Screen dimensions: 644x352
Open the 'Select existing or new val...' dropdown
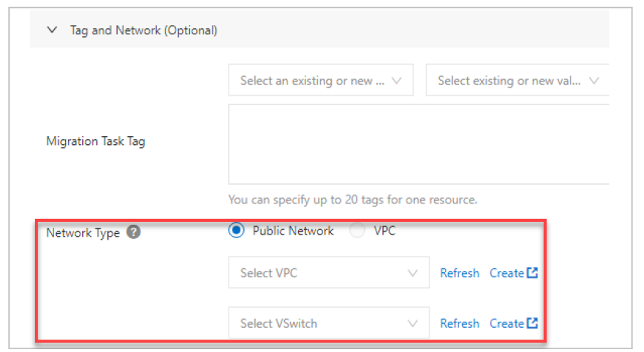click(517, 81)
